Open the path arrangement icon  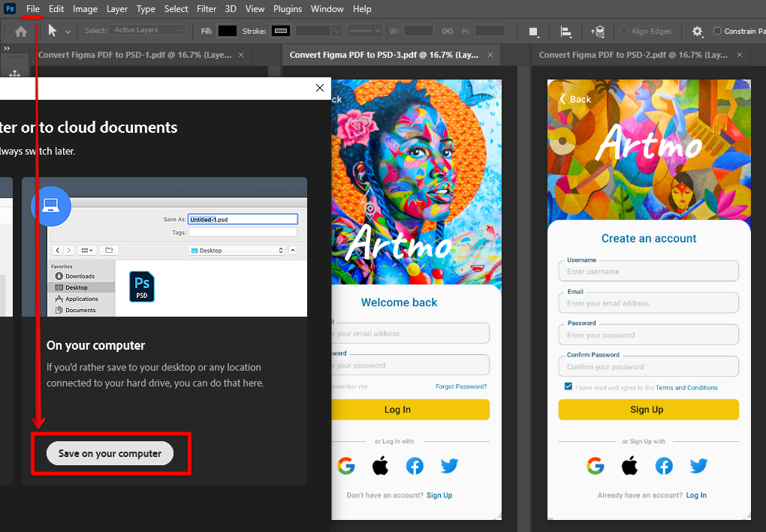click(598, 32)
